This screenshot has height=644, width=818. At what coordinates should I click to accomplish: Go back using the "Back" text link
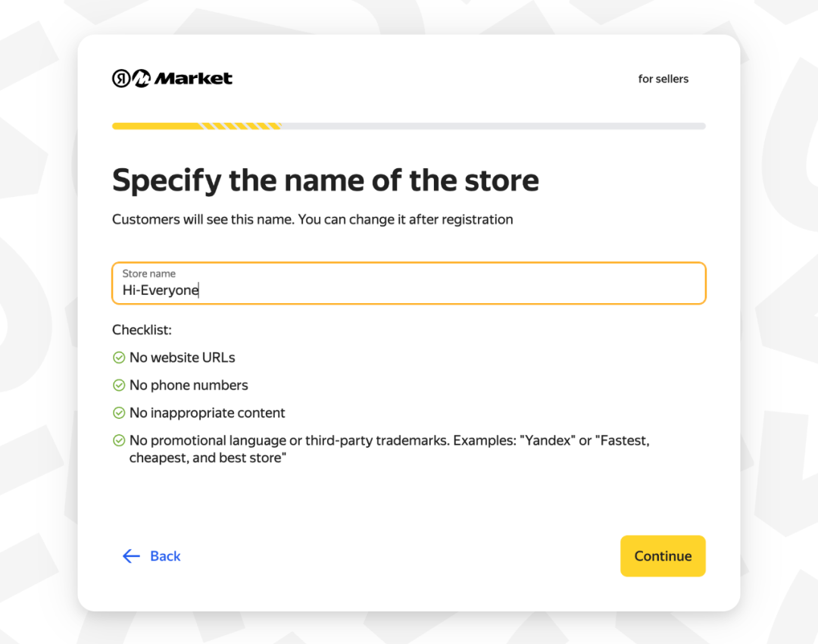165,556
